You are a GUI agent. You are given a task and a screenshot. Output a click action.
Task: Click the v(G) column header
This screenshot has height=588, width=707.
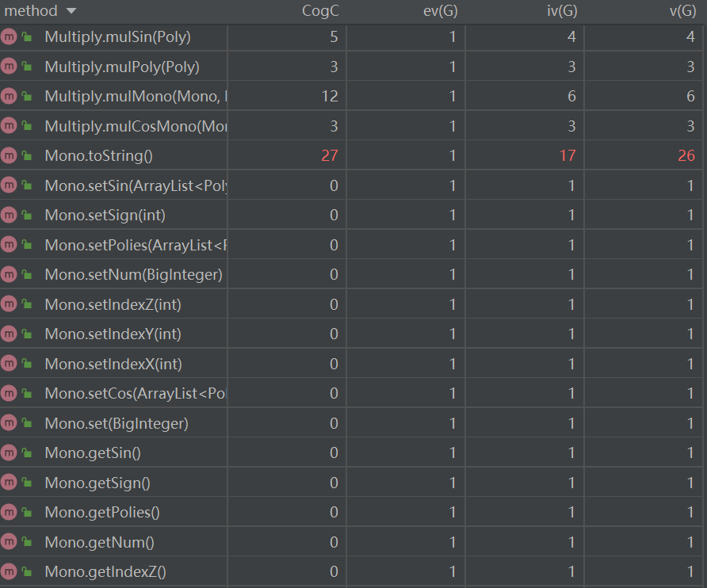pyautogui.click(x=682, y=11)
